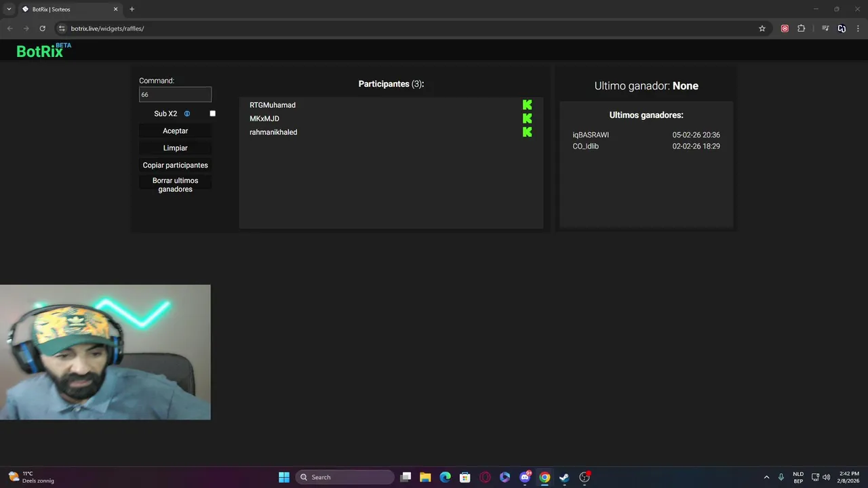This screenshot has height=488, width=868.
Task: View site information icon in address bar
Action: (x=62, y=28)
